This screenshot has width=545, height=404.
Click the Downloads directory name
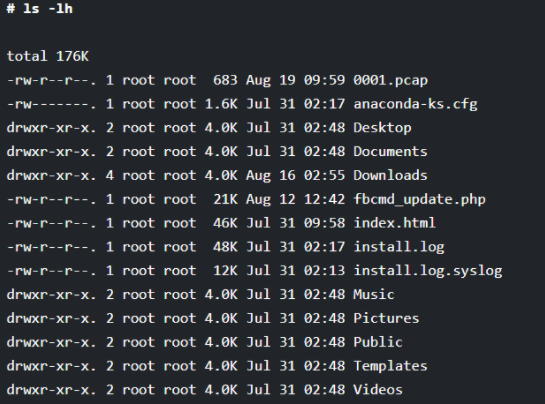tap(390, 175)
